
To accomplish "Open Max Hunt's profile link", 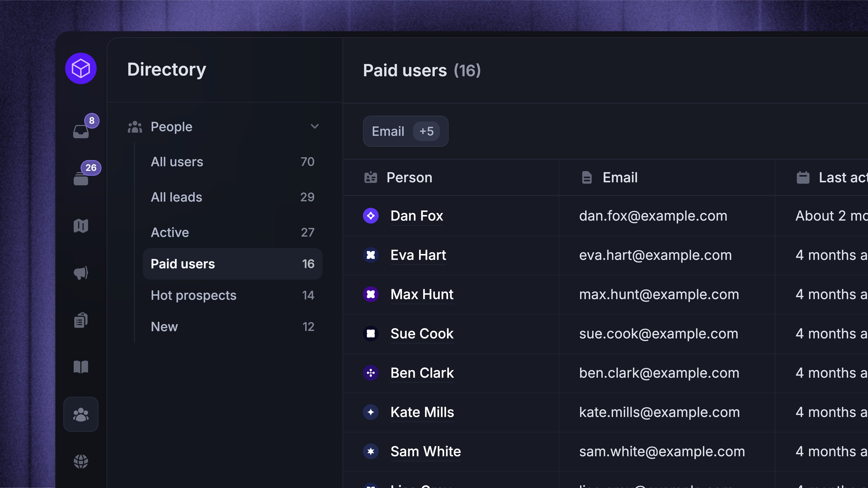I will point(422,294).
